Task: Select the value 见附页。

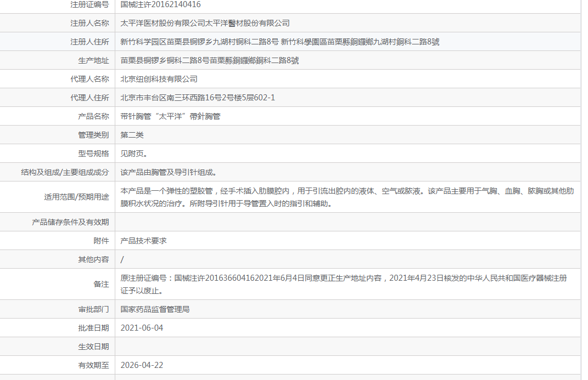Action: [134, 154]
